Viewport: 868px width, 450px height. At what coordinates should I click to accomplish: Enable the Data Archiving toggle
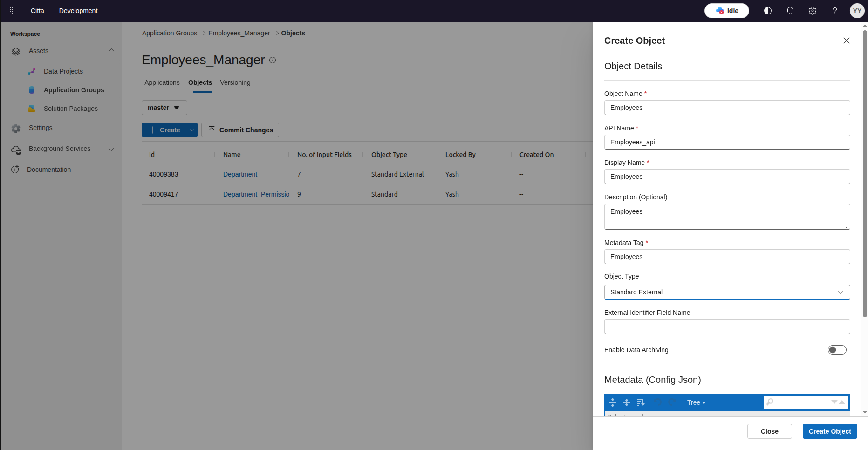(837, 350)
